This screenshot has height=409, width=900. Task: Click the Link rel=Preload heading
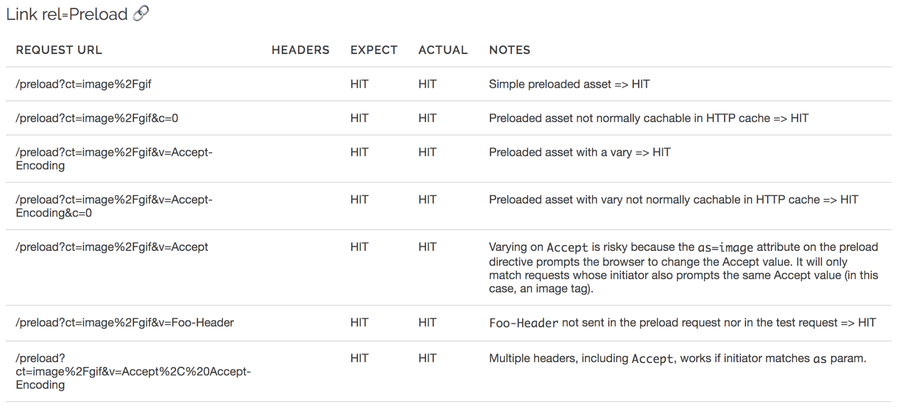tap(67, 14)
